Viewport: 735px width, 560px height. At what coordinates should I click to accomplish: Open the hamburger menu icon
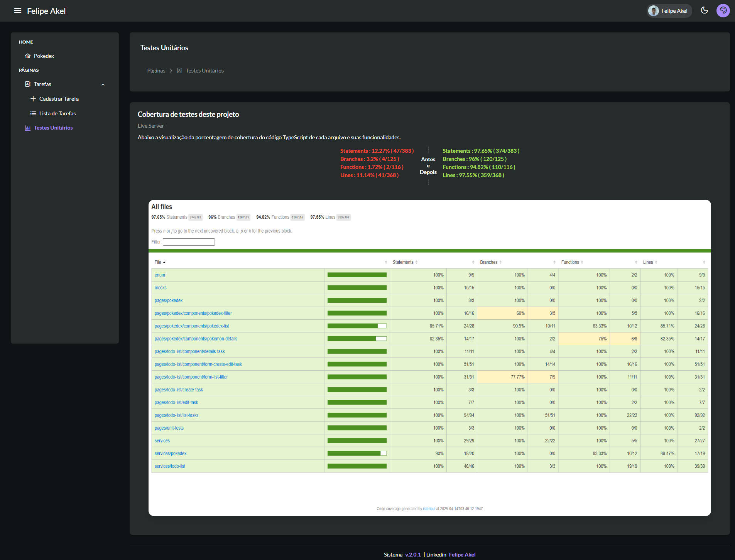point(17,11)
